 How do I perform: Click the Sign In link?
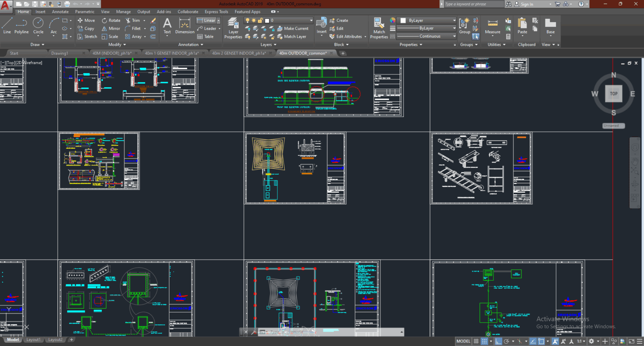tap(527, 4)
